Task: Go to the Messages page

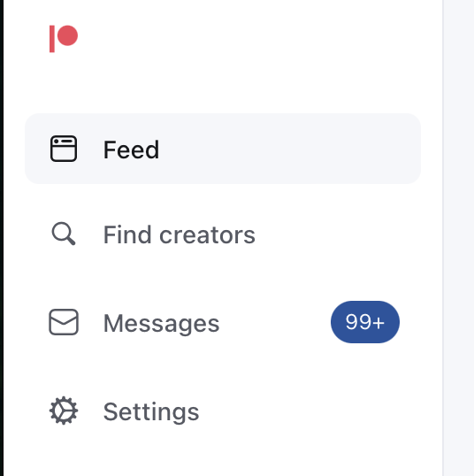Action: [223, 322]
